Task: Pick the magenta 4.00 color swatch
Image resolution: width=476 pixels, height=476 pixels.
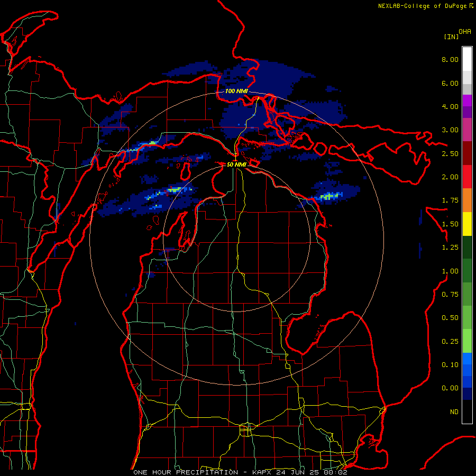Action: pyautogui.click(x=467, y=100)
